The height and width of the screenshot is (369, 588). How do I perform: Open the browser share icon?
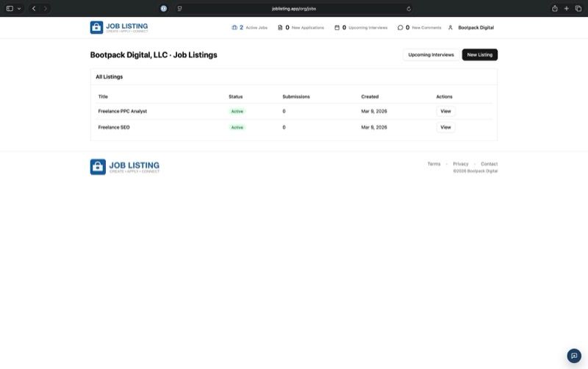pos(555,8)
